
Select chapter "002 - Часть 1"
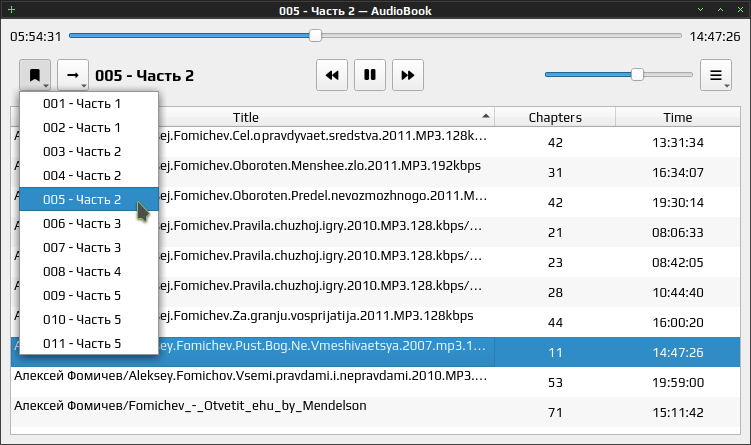click(x=89, y=127)
